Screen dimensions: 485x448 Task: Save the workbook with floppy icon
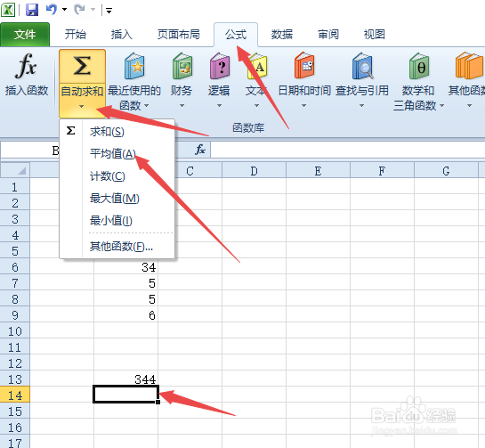(x=32, y=10)
